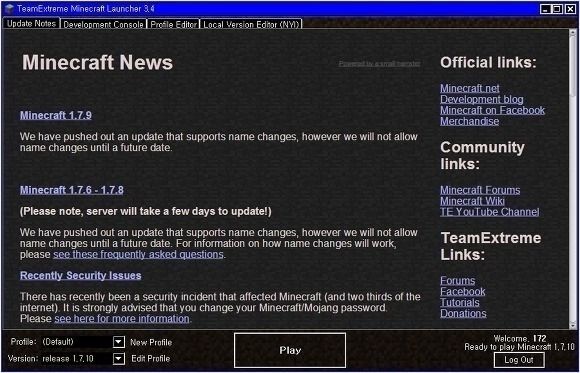Open the Profile Editor tab
Image resolution: width=580 pixels, height=373 pixels.
(x=173, y=24)
